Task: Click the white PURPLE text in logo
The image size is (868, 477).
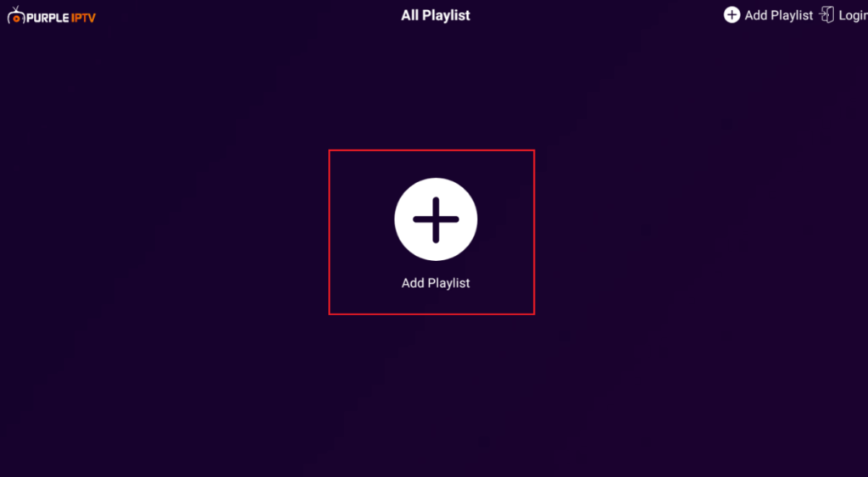Action: (x=48, y=18)
